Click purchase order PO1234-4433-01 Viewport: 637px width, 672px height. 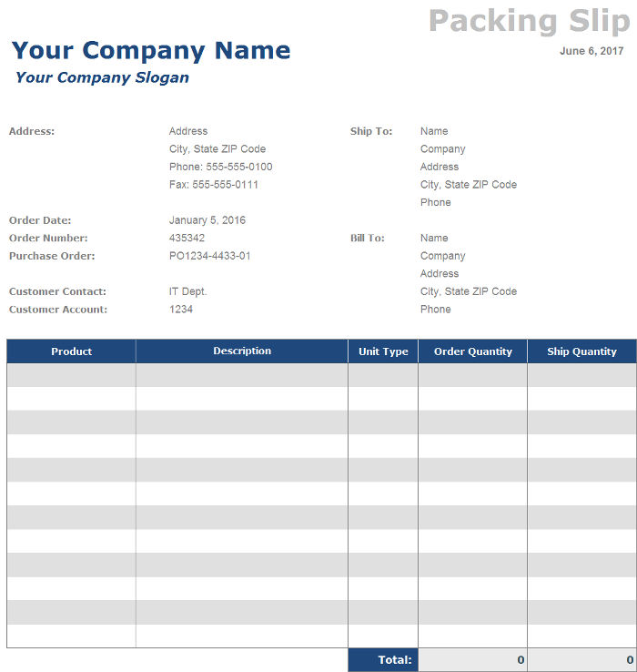point(210,256)
